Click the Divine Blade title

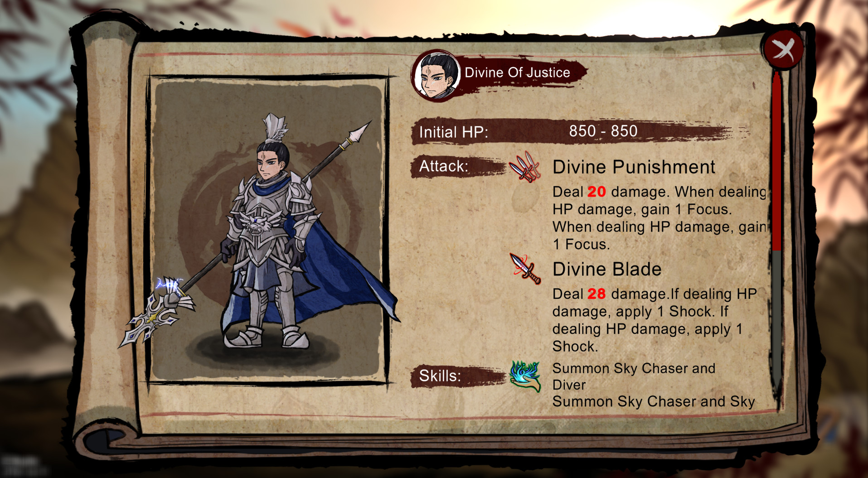click(x=607, y=269)
